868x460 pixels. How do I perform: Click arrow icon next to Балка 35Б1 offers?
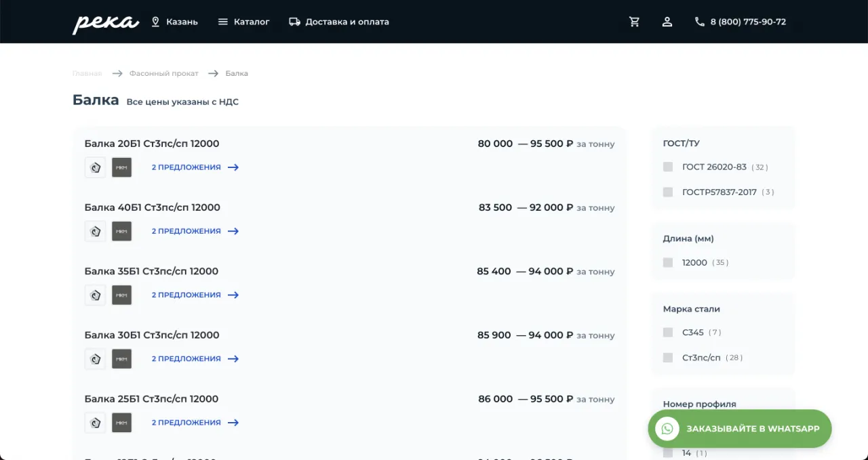point(233,295)
